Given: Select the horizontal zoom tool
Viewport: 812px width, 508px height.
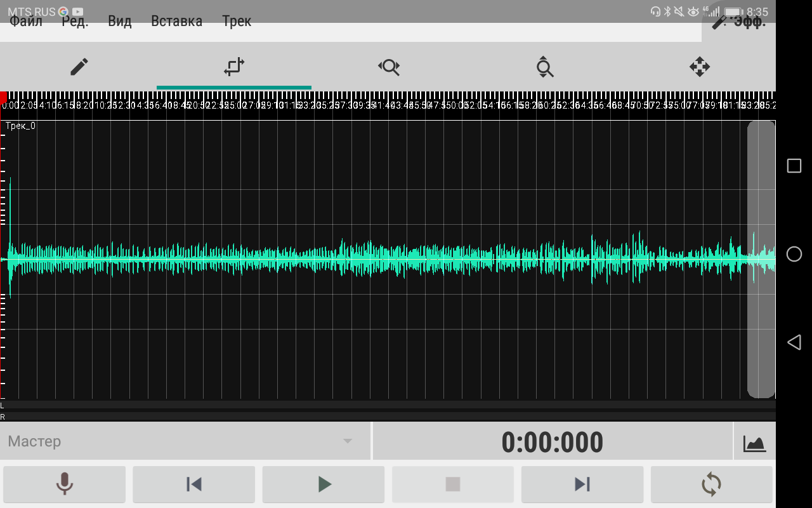Looking at the screenshot, I should (389, 67).
